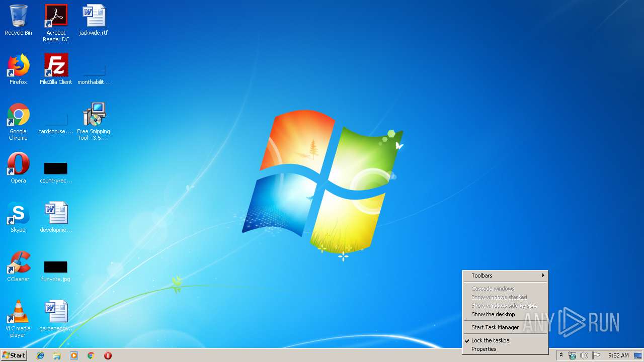Select the VLC media player shortcut

(x=18, y=319)
